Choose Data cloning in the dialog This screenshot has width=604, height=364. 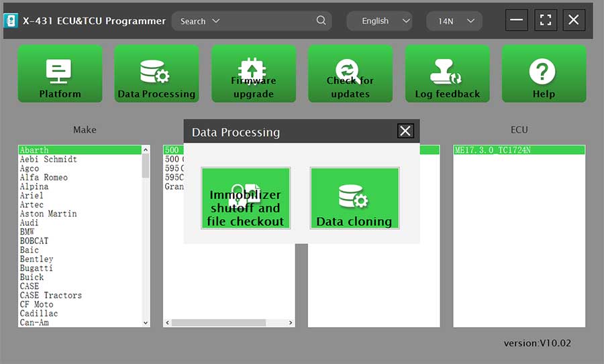355,198
